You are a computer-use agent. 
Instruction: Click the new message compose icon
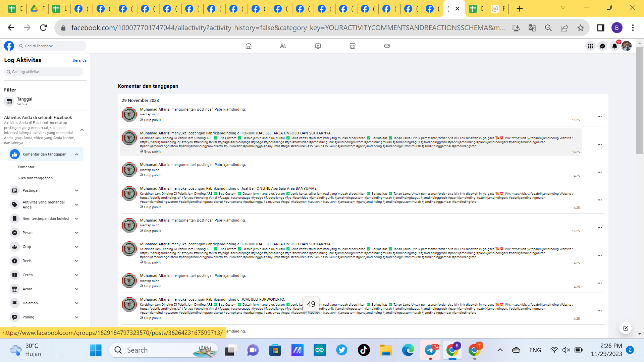[626, 328]
